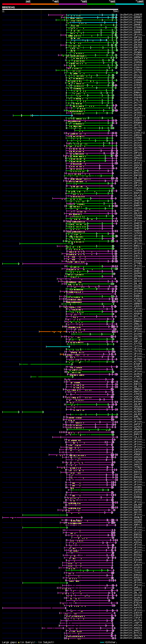Select hit label UniRef100_Q9C668
The image size is (146, 644).
[x=131, y=42]
